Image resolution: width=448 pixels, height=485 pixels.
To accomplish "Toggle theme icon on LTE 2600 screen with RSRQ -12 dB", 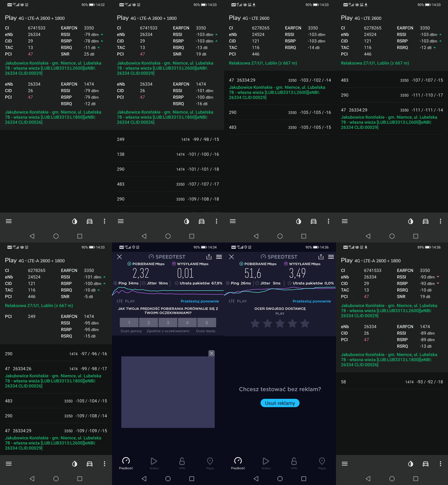I will click(411, 221).
